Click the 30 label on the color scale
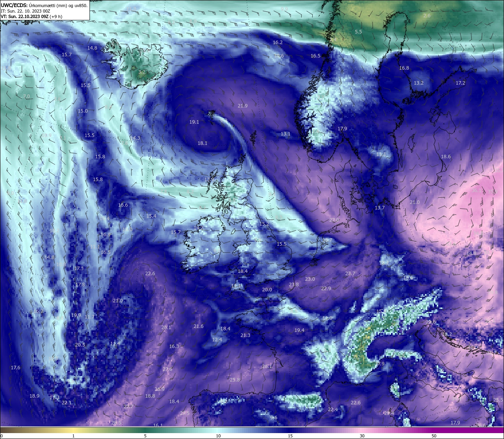Image resolution: width=504 pixels, height=439 pixels. [362, 436]
